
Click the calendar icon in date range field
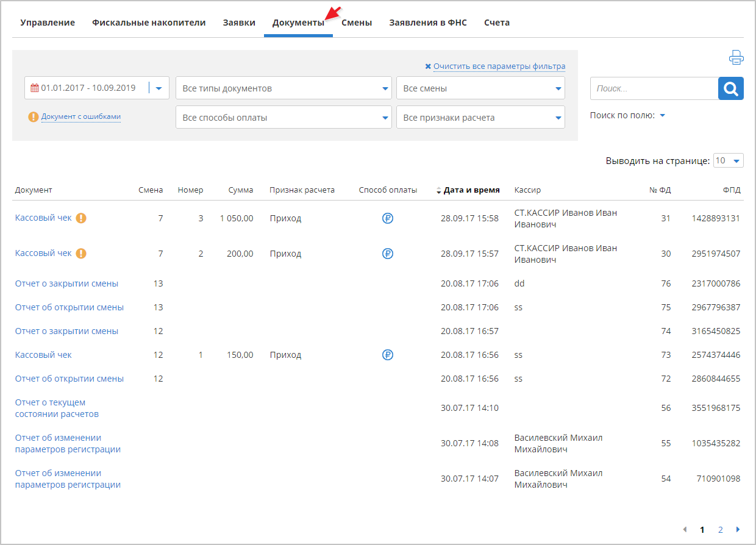(35, 88)
